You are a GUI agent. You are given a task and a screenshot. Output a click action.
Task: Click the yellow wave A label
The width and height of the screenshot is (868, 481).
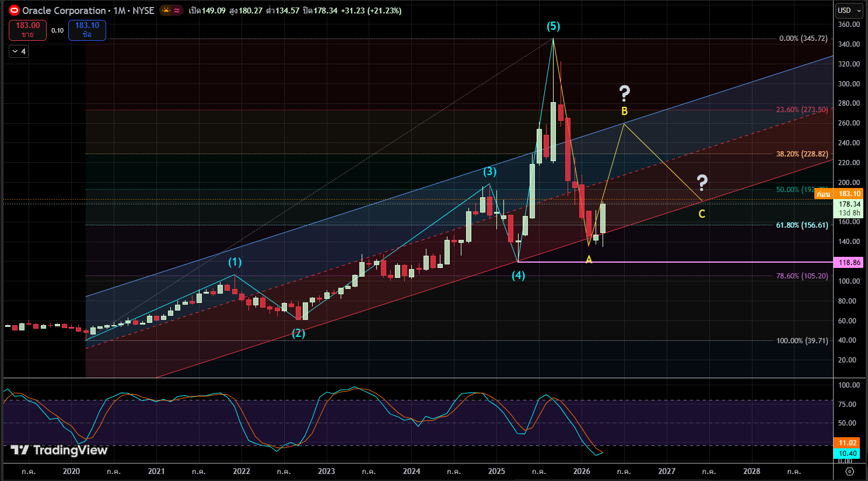[x=589, y=259]
